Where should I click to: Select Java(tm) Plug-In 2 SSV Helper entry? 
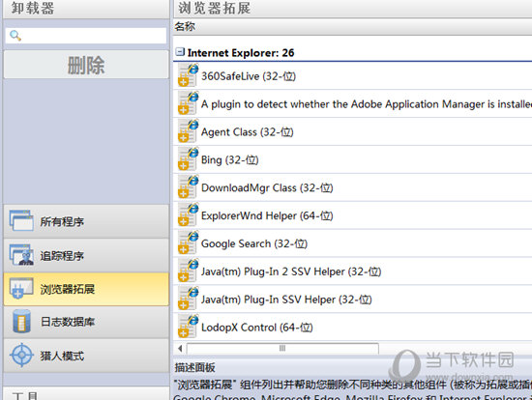click(352, 271)
